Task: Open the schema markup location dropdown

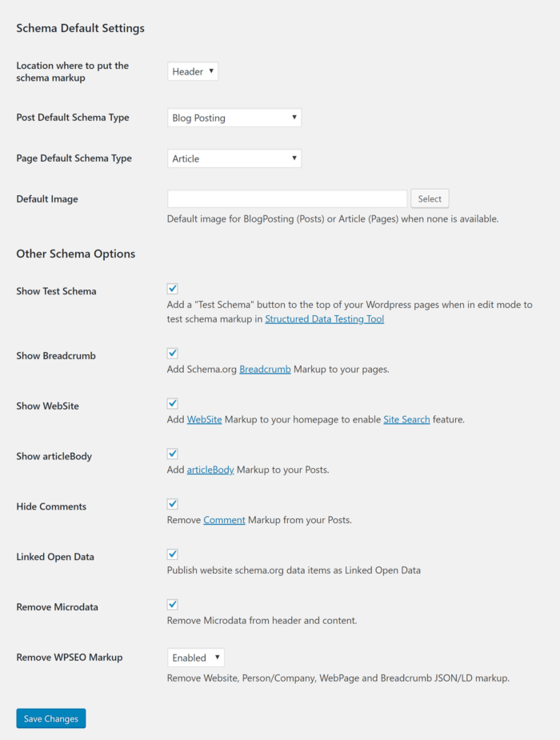Action: (192, 70)
